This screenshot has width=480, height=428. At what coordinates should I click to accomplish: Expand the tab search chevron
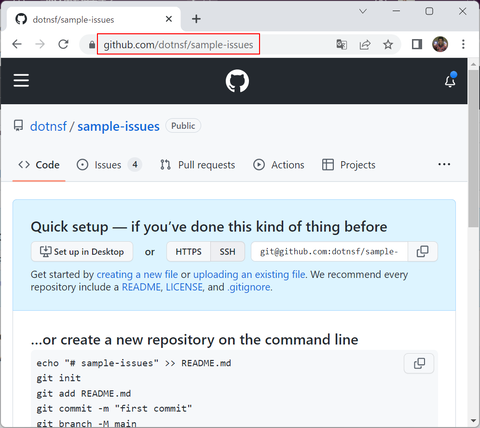pyautogui.click(x=363, y=11)
